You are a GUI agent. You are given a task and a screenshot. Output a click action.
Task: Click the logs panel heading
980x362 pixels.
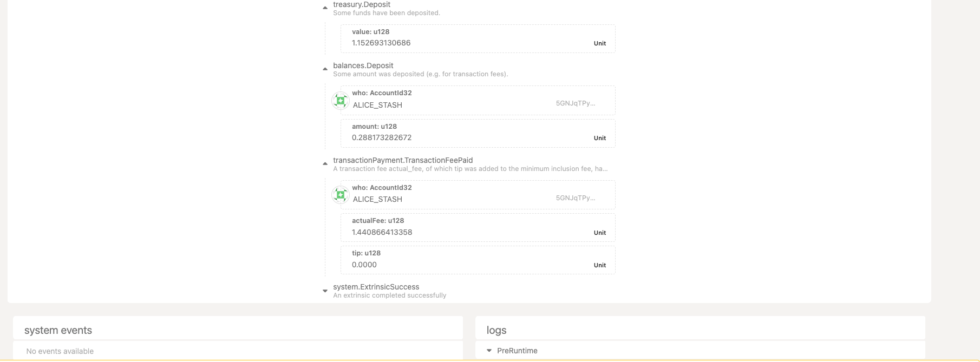click(x=496, y=330)
